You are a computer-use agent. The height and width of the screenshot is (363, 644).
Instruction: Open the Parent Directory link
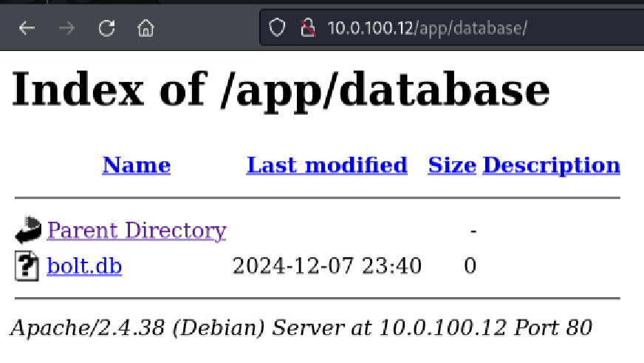(136, 231)
